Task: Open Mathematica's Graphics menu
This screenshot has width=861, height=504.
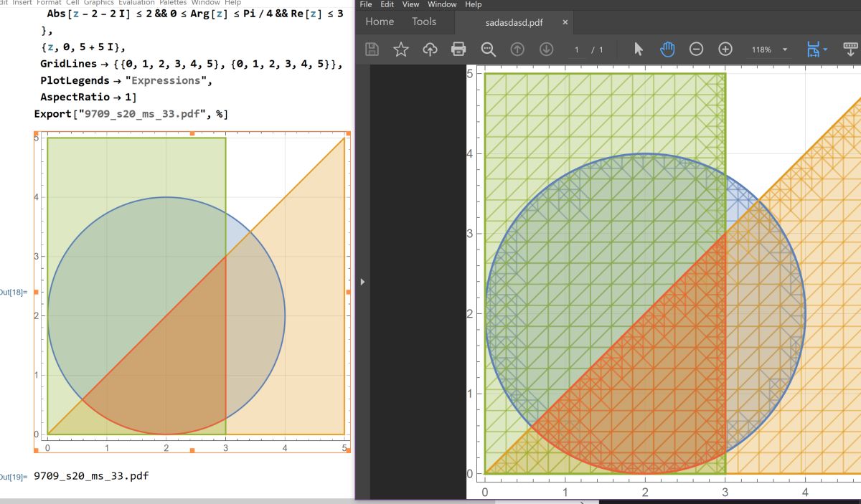Action: coord(98,3)
